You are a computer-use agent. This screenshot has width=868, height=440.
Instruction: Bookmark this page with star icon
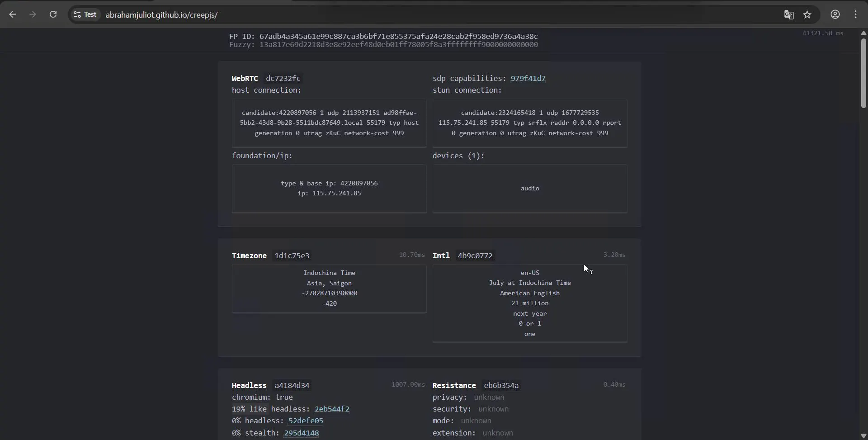pyautogui.click(x=807, y=14)
